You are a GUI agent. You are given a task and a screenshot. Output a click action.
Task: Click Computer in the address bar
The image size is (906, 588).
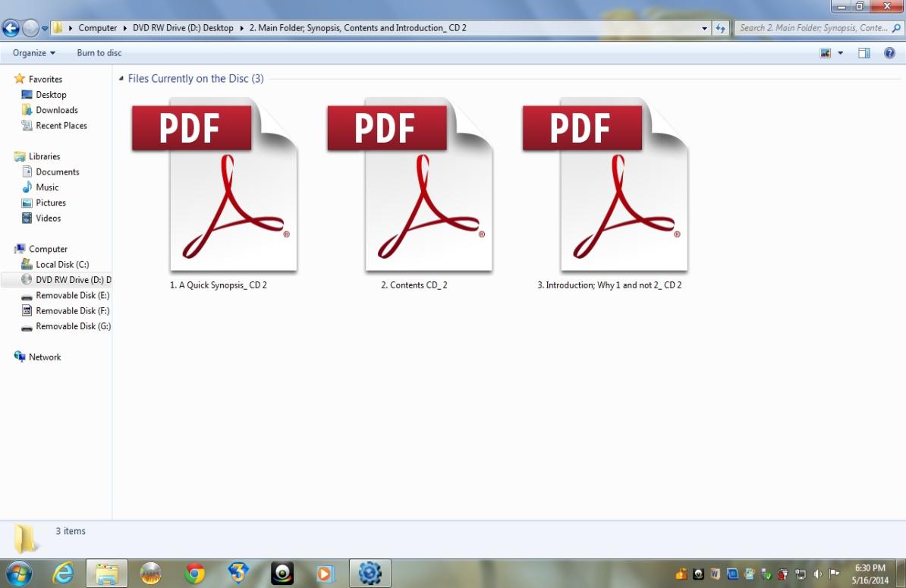pyautogui.click(x=98, y=28)
